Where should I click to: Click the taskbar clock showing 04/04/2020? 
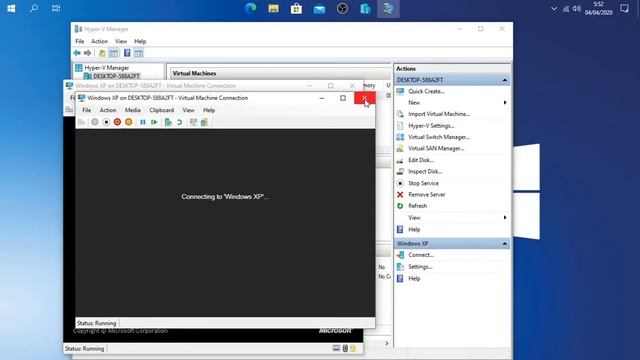point(598,8)
